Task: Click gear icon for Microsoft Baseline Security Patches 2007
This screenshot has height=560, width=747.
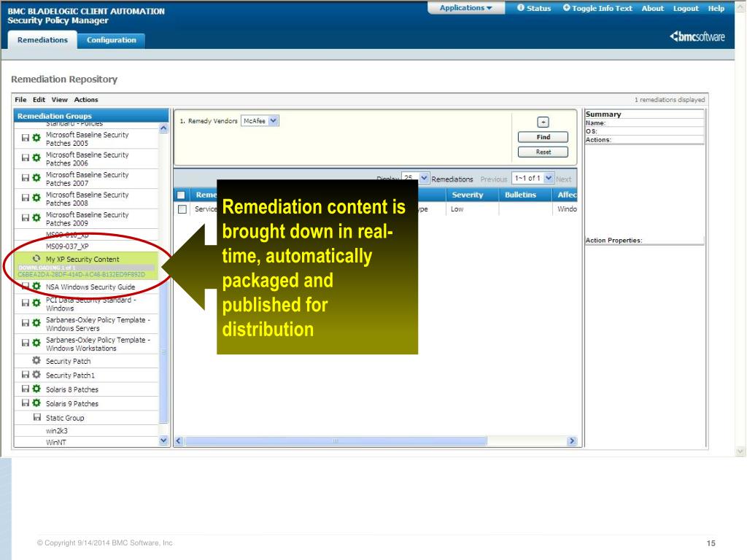Action: click(36, 178)
